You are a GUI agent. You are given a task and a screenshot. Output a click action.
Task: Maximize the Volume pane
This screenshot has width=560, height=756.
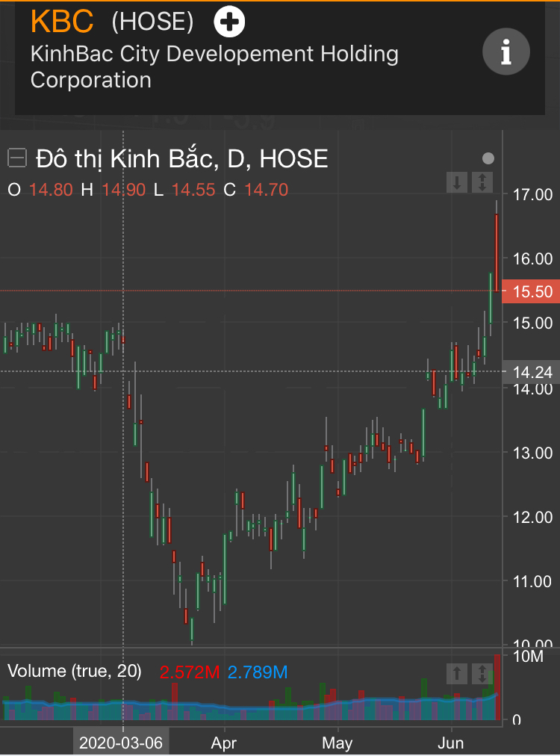[482, 673]
